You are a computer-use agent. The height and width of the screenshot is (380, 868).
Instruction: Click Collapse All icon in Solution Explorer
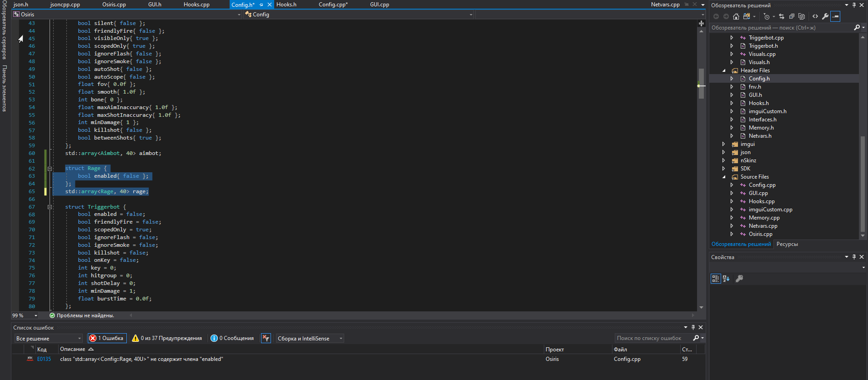(x=792, y=16)
